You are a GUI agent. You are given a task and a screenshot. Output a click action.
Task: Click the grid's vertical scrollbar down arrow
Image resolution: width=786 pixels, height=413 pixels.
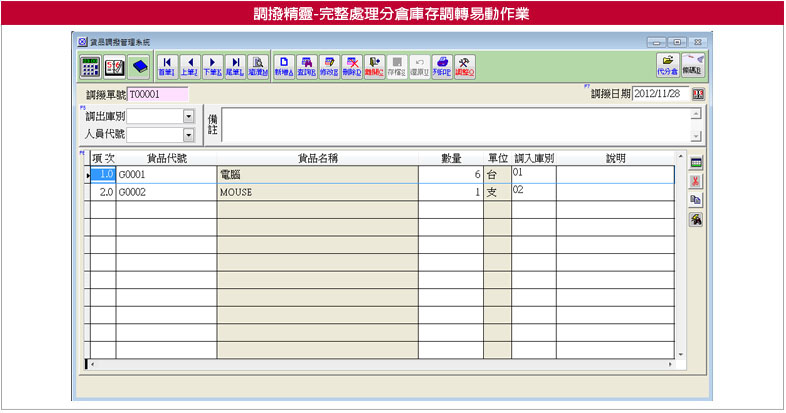click(x=680, y=353)
